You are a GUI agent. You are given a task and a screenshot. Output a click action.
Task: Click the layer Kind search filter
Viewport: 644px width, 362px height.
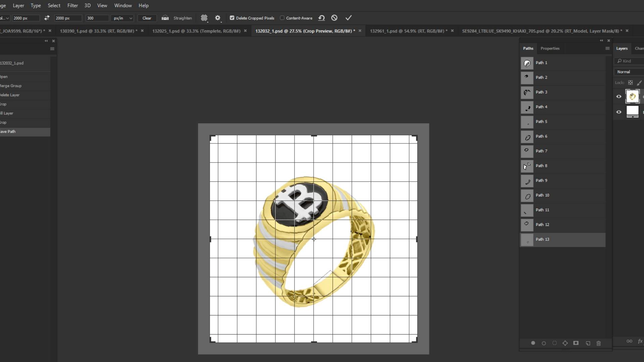pyautogui.click(x=630, y=61)
